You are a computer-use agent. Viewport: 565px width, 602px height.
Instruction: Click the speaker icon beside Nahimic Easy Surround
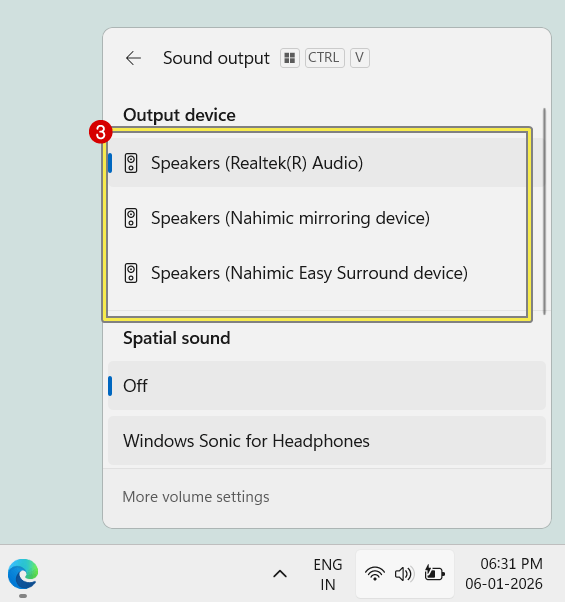pyautogui.click(x=131, y=273)
